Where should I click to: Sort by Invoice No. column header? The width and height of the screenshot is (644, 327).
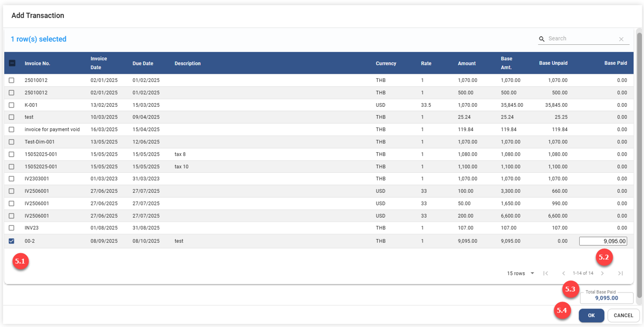click(37, 63)
